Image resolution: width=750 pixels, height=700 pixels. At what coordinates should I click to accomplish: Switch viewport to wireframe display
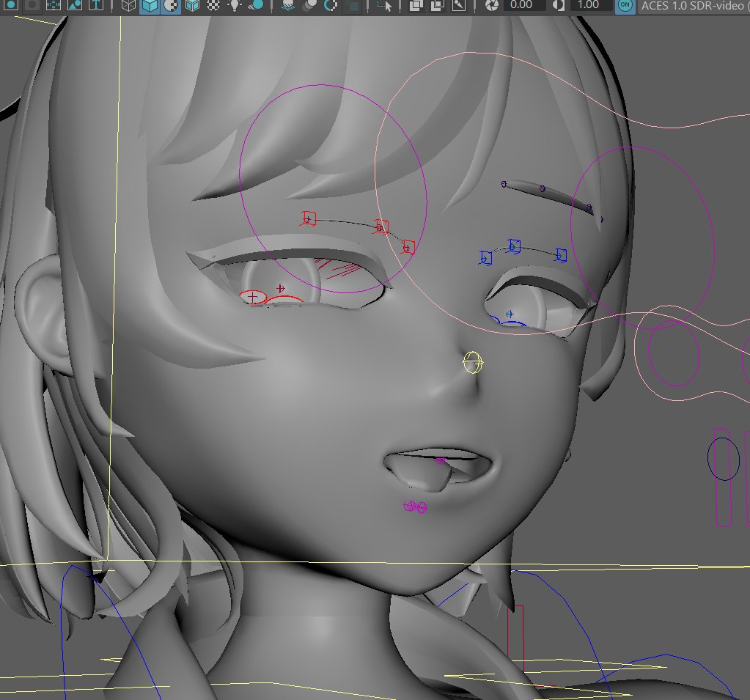[128, 5]
